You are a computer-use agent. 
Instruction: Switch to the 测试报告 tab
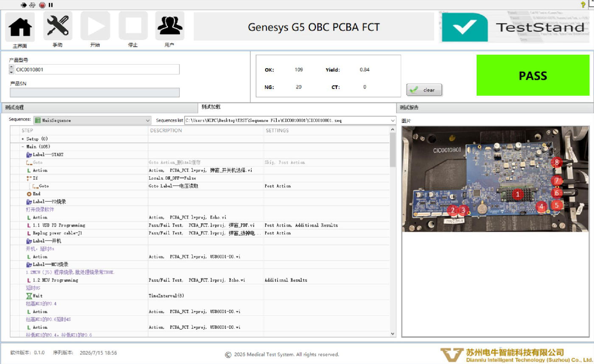(x=495, y=108)
